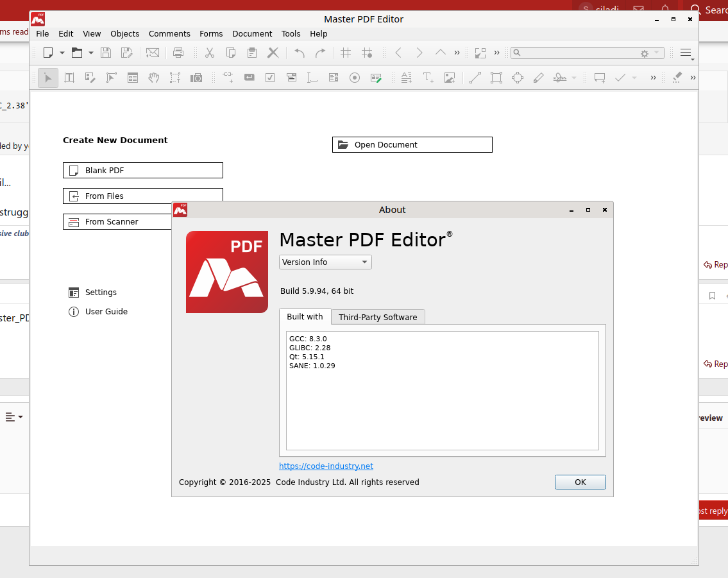Click the Send by email icon
The image size is (728, 578).
coord(153,53)
